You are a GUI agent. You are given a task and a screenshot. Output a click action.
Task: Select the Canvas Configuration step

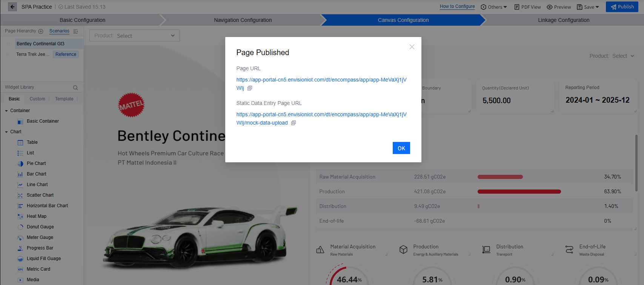click(403, 20)
